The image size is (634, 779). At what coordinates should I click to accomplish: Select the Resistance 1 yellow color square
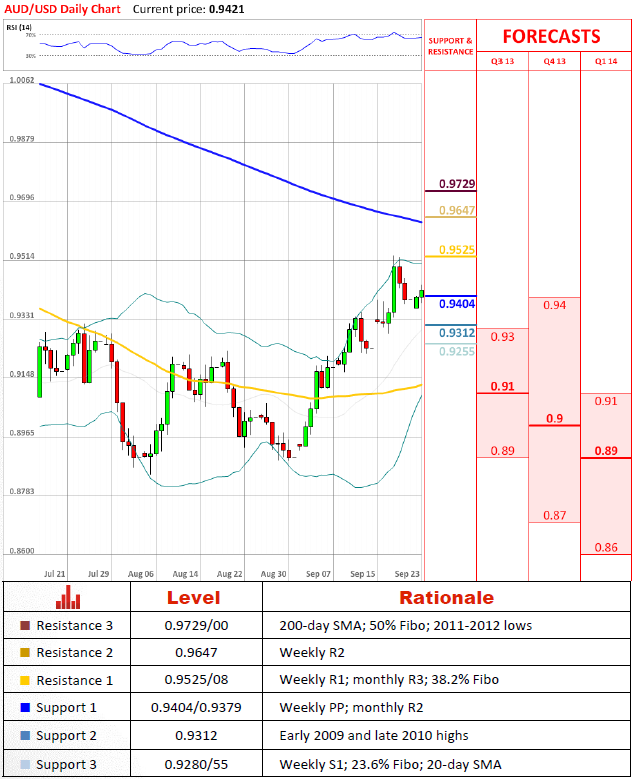(x=24, y=681)
